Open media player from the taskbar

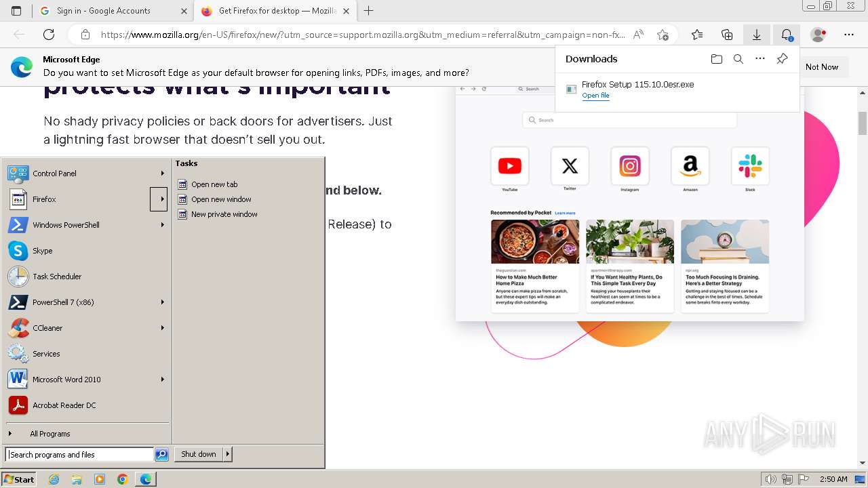[x=100, y=479]
